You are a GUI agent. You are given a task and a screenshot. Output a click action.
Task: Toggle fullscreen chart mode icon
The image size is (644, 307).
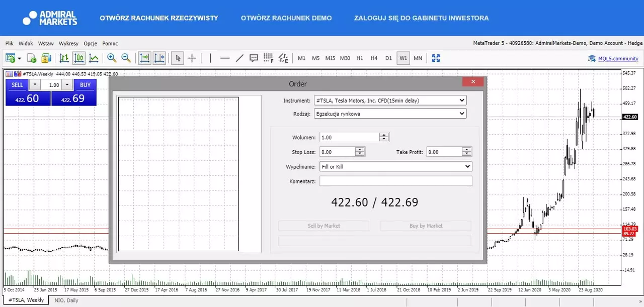tap(436, 58)
